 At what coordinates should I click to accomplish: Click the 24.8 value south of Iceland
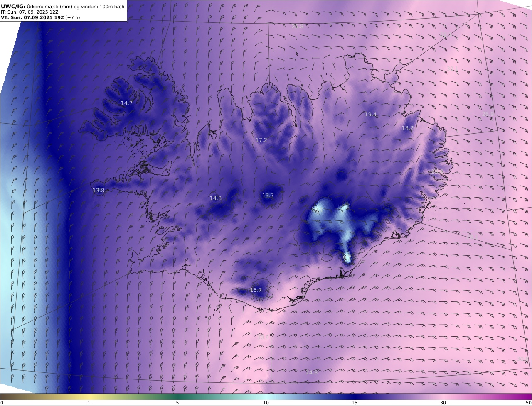pos(311,373)
